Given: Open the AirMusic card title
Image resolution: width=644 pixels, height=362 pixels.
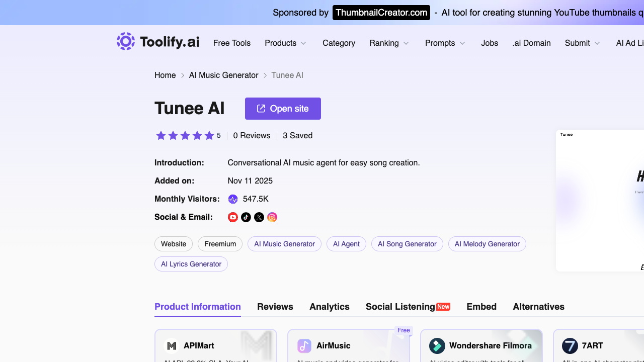Looking at the screenshot, I should tap(334, 346).
